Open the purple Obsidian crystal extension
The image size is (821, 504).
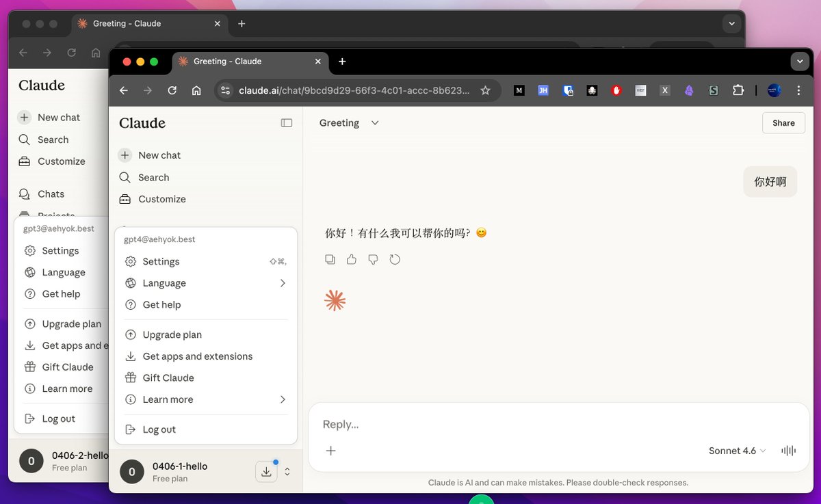tap(689, 90)
